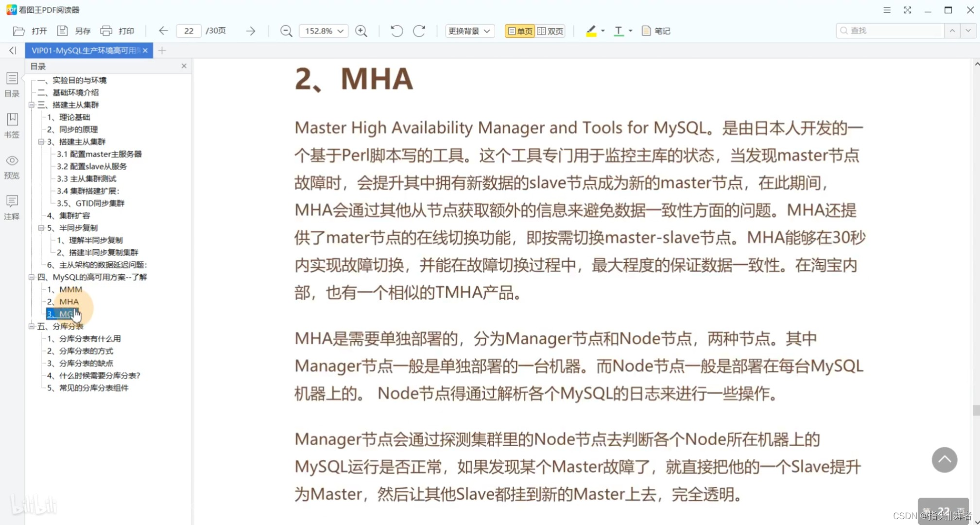Find next search result with down arrow
This screenshot has width=980, height=525.
coord(968,31)
